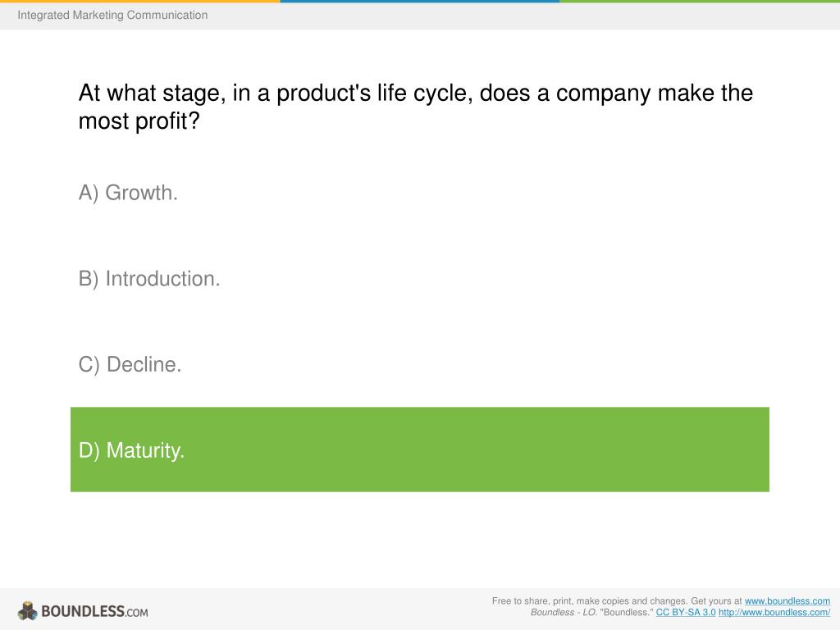Click the green segment of top bar
Screen dimensions: 840x630
700,1
